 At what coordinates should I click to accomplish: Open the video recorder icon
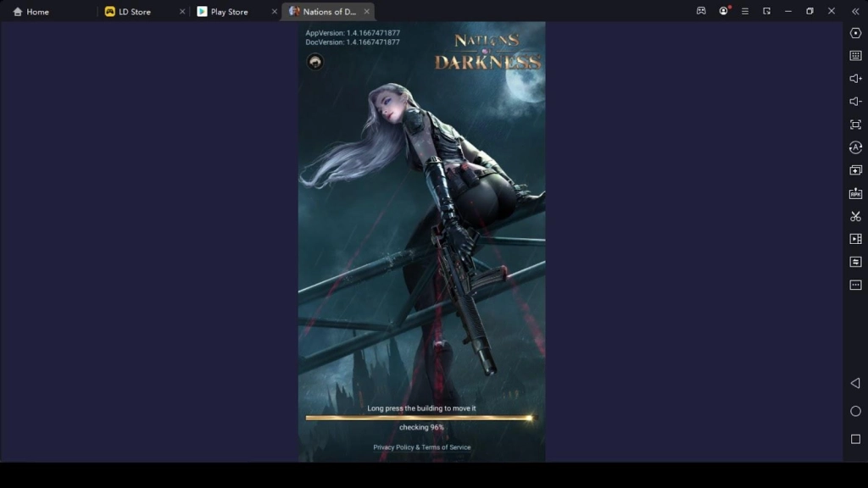coord(855,239)
